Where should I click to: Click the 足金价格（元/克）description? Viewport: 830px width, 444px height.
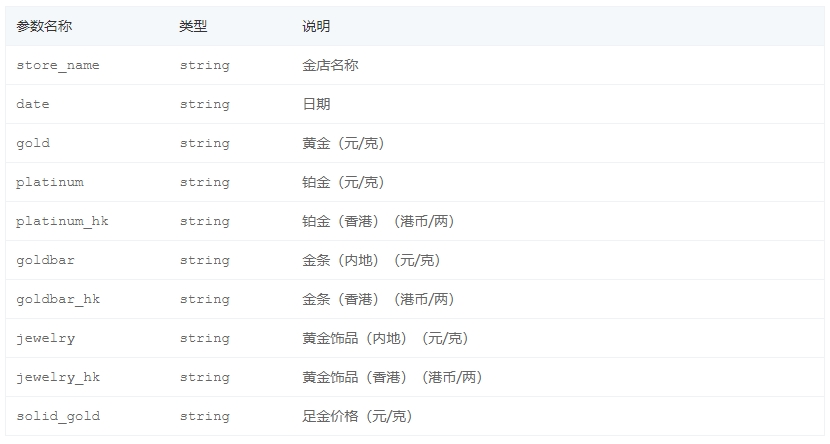tap(357, 416)
